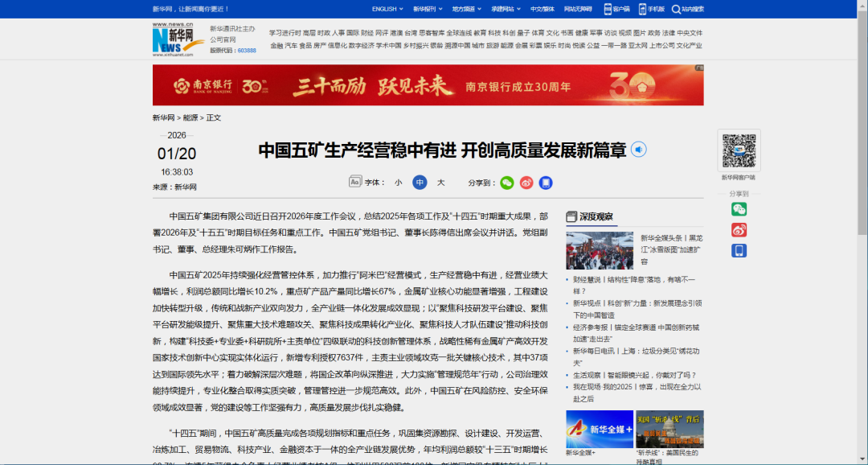Open 站内搜索 with the magnifier icon
Image resolution: width=868 pixels, height=465 pixels.
click(677, 9)
